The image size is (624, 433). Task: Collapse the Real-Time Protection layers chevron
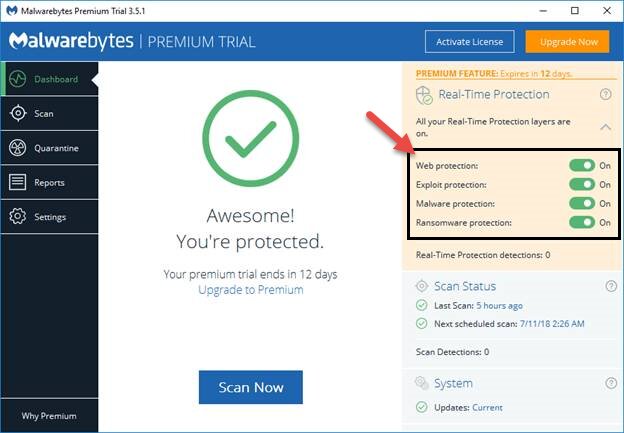click(x=605, y=127)
